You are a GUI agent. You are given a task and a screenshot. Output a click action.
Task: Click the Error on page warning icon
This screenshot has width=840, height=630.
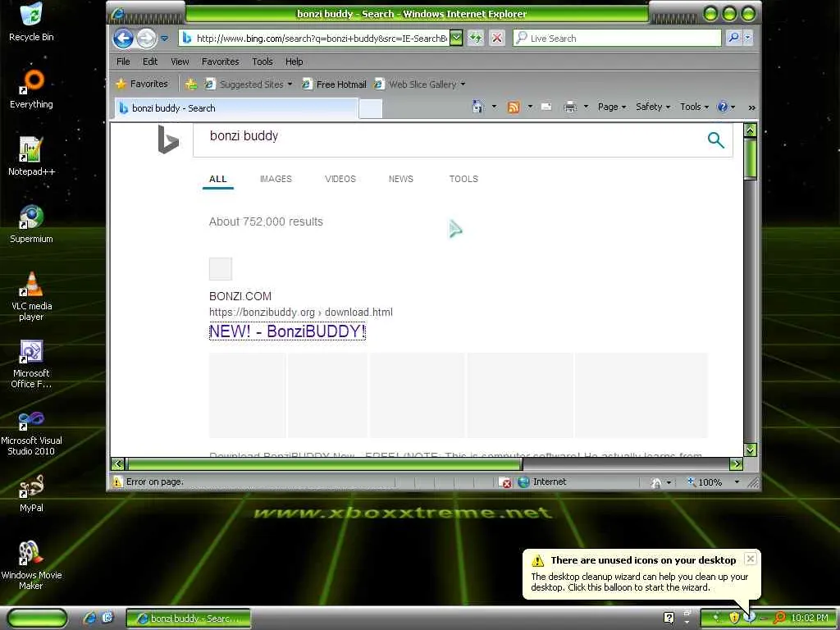click(x=116, y=482)
